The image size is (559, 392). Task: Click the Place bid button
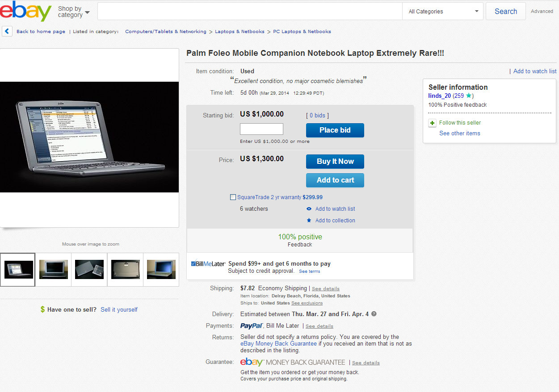[x=335, y=130]
